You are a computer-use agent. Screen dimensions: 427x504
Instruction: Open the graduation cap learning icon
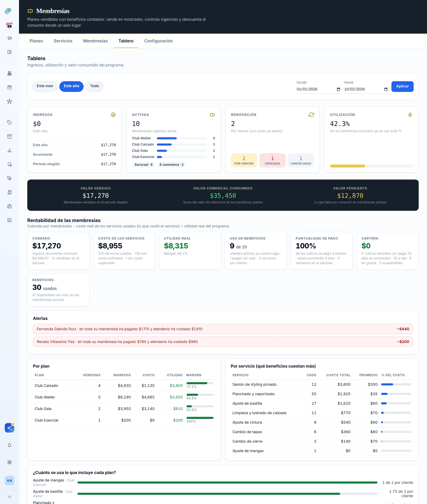[x=9, y=38]
